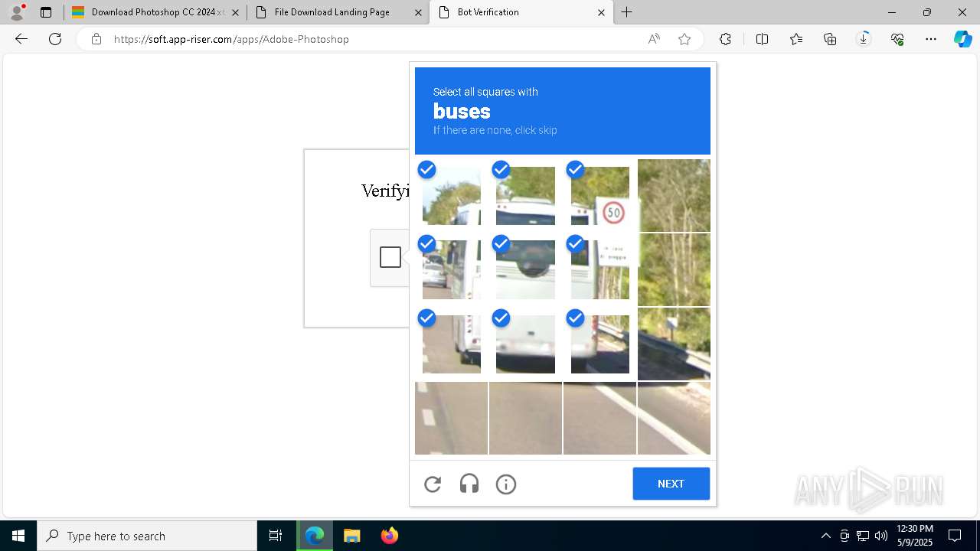The width and height of the screenshot is (980, 551).
Task: Show captcha help information
Action: [506, 484]
